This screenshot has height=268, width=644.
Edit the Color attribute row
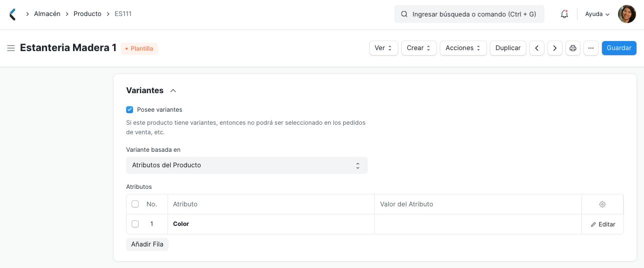pos(603,224)
